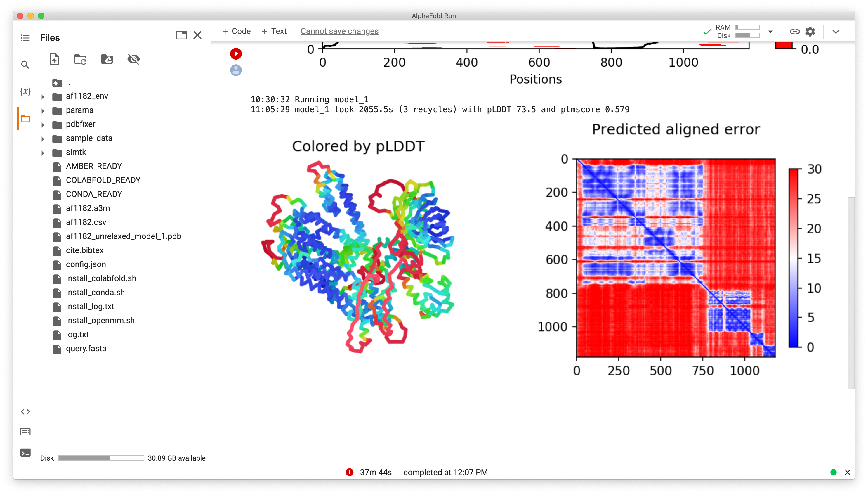Click the Mount Google Drive icon
This screenshot has width=868, height=495.
(x=107, y=59)
